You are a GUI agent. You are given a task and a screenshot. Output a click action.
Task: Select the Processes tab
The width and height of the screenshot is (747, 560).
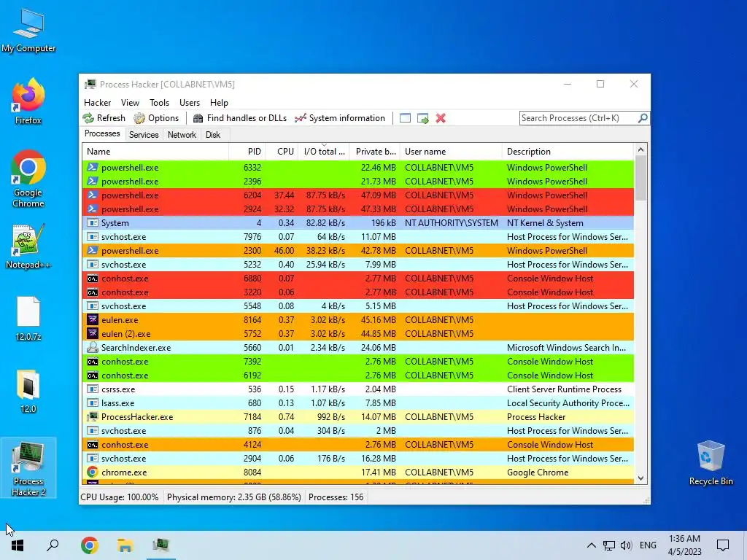pyautogui.click(x=102, y=134)
